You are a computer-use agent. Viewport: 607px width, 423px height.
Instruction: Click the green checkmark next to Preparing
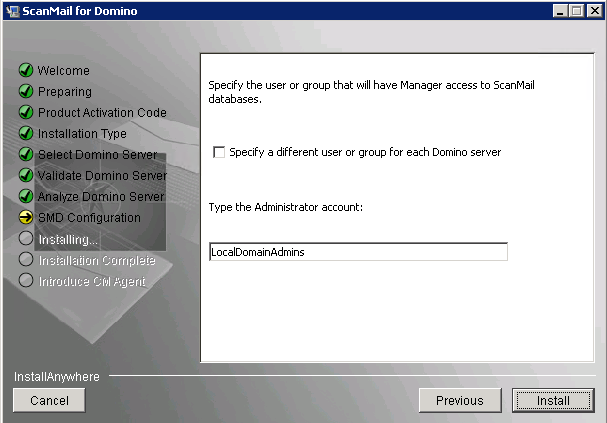27,92
